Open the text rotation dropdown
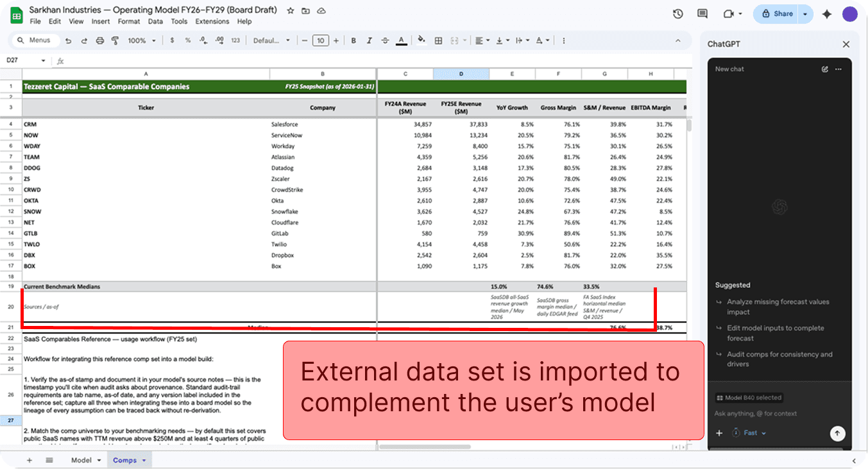Screen dimensions: 868x469 point(542,40)
